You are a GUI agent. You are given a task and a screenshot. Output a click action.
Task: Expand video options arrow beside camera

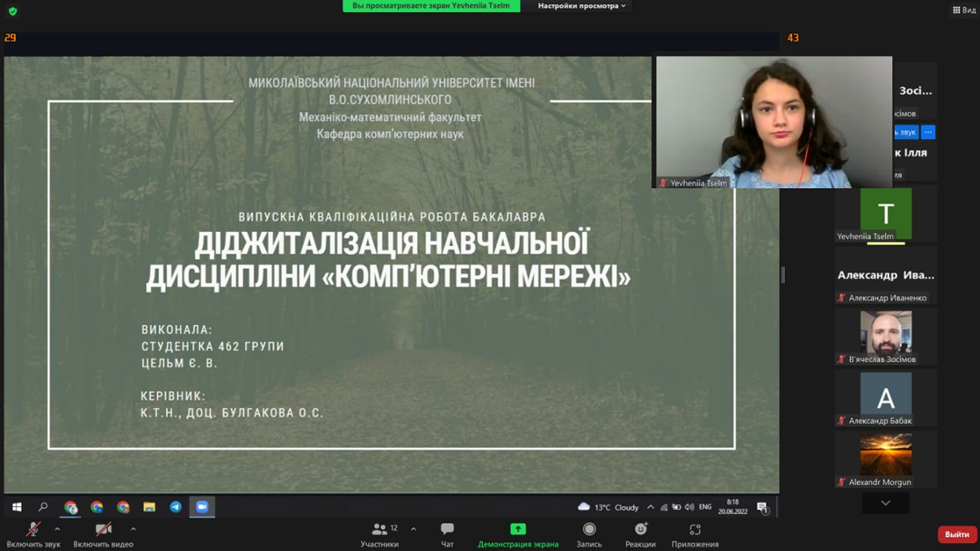[x=133, y=529]
